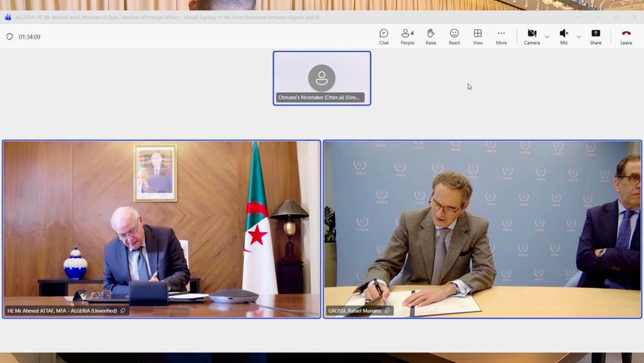Toggle pin on GROSSI, Rafael Mariano's video
644x363 pixels.
click(387, 310)
